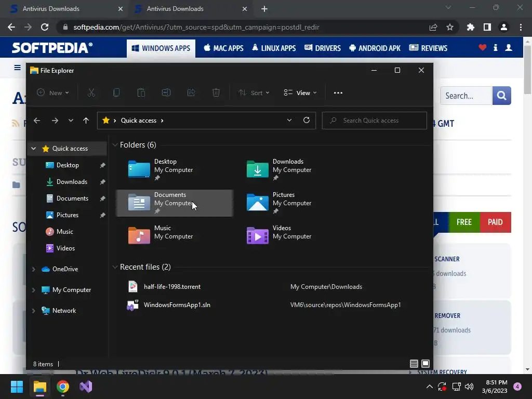Go back in File Explorer navigation

coord(37,121)
